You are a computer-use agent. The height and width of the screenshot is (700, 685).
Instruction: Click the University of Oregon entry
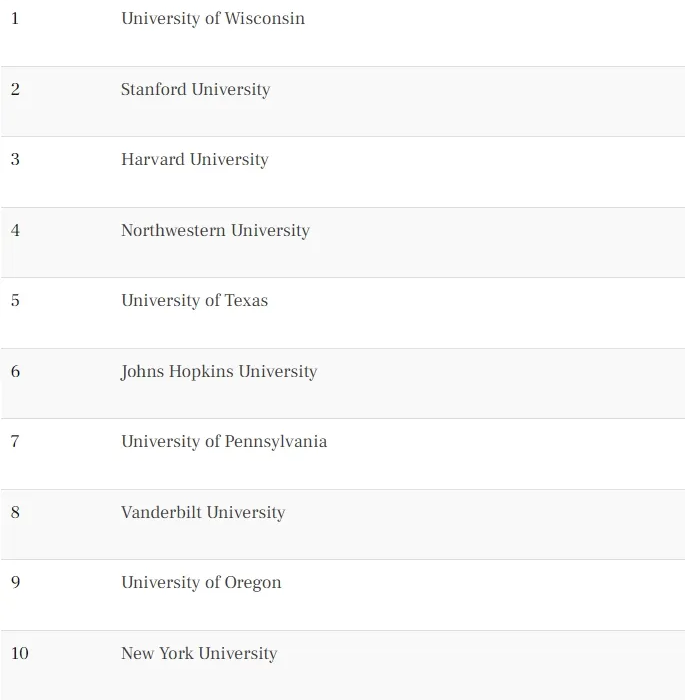coord(201,583)
